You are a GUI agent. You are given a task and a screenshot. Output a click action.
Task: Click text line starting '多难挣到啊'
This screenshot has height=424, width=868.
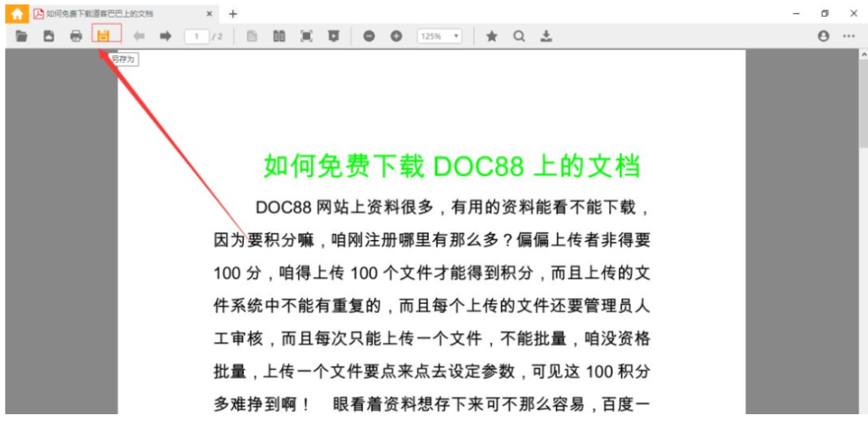tap(432, 404)
